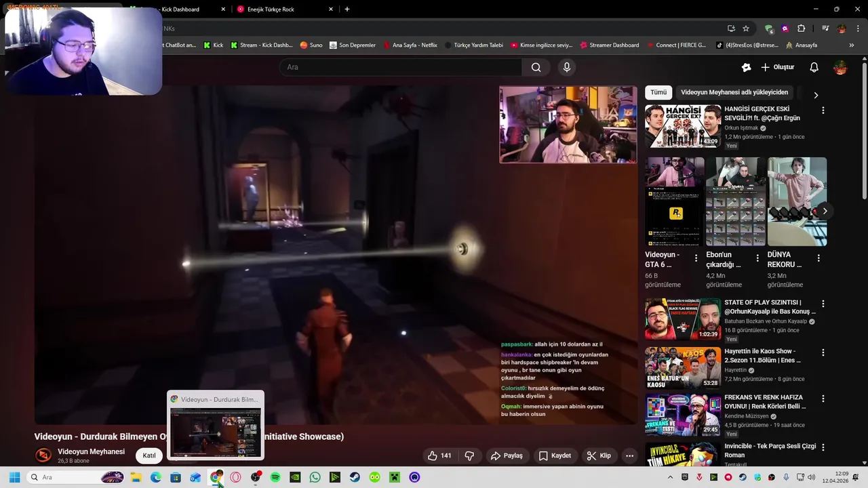868x488 pixels.
Task: Click the purple extension icon in Chrome toolbar
Action: [785, 28]
